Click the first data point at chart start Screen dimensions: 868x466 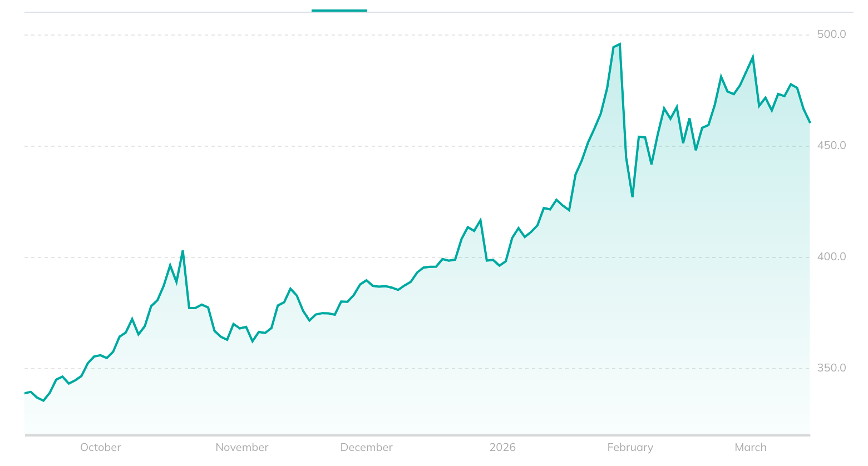pyautogui.click(x=25, y=393)
